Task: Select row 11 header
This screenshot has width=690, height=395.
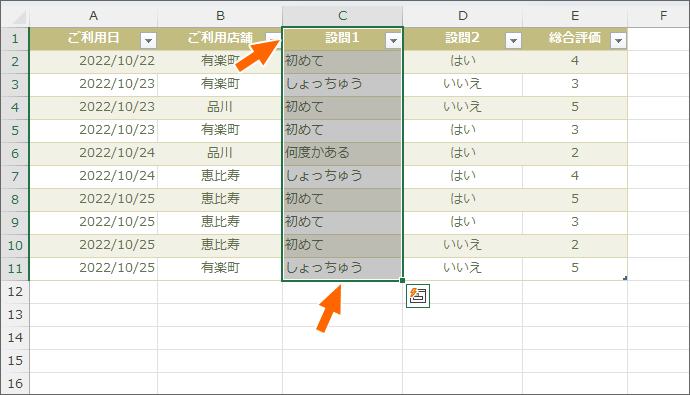Action: point(15,268)
